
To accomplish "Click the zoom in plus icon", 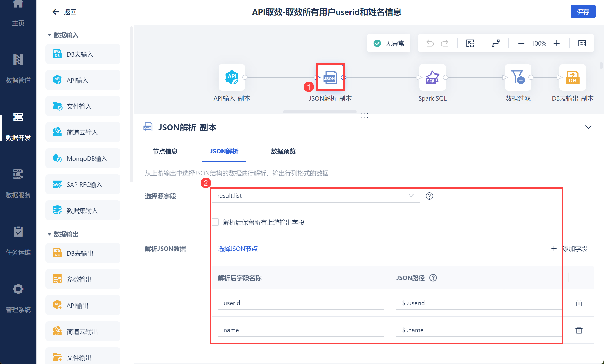I will click(x=557, y=44).
